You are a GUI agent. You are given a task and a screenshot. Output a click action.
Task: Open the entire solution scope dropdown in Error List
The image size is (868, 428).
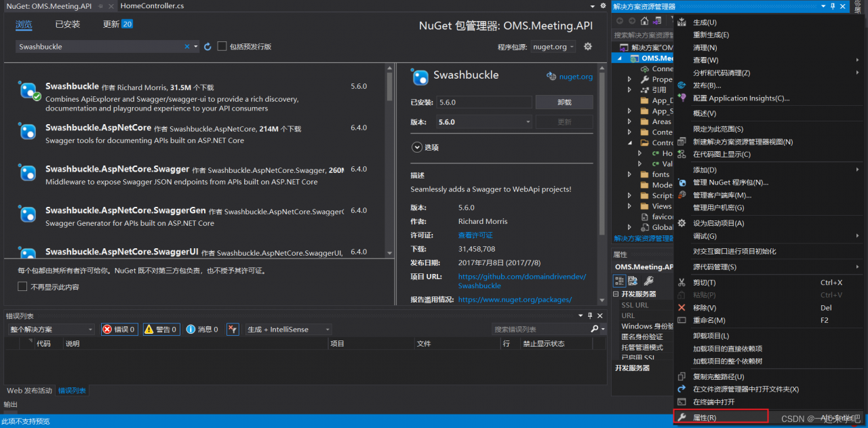(51, 329)
